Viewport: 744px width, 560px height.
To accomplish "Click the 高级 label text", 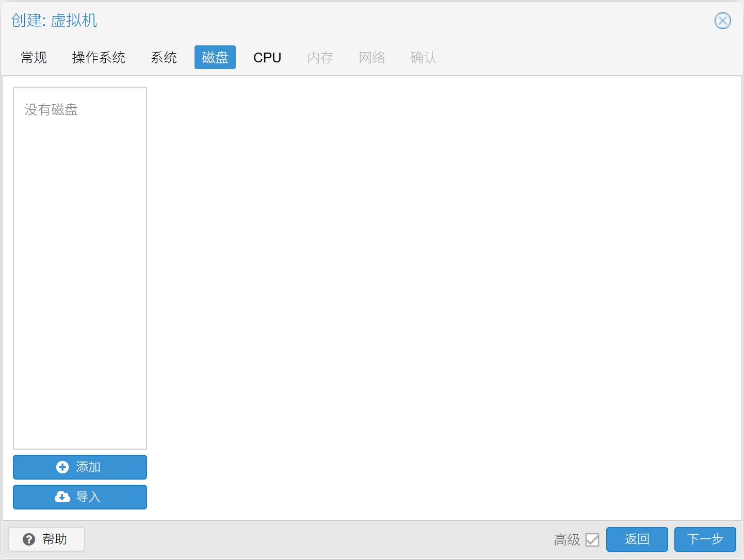I will click(567, 540).
